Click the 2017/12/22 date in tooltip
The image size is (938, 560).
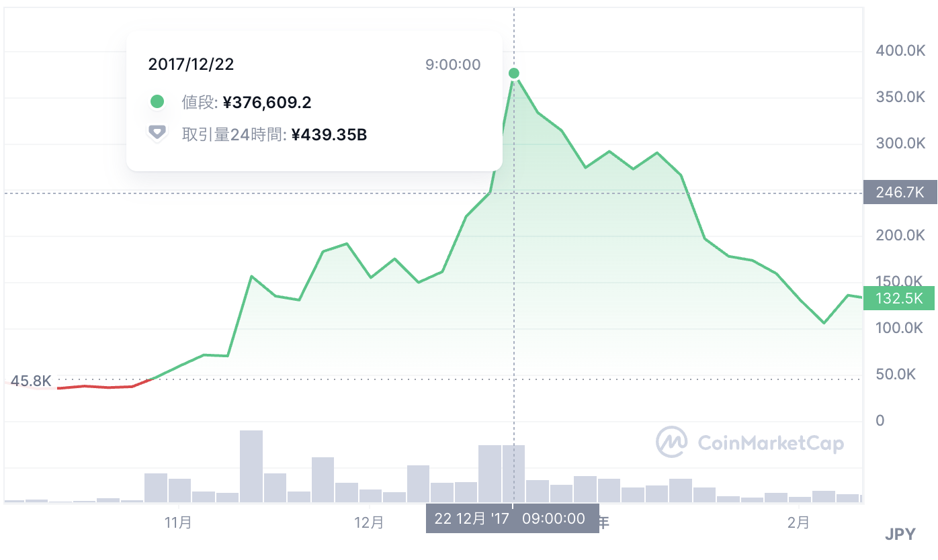pos(191,64)
